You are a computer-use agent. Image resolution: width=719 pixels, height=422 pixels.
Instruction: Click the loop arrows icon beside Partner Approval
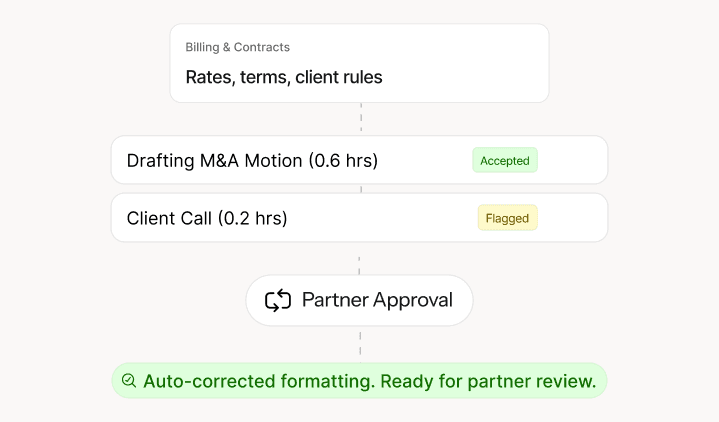click(278, 300)
